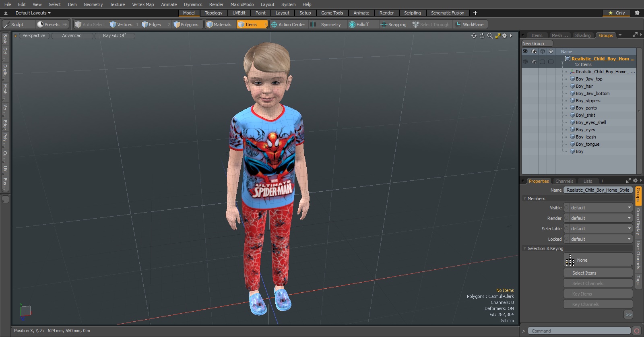Open viewport settings gear icon
644x337 pixels.
click(504, 36)
